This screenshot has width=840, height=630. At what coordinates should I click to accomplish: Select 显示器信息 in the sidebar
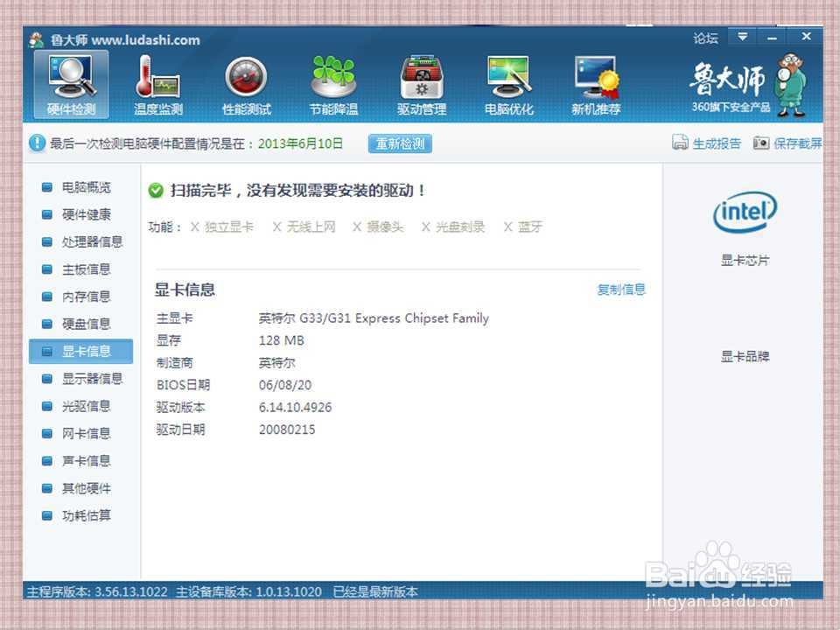[x=80, y=379]
